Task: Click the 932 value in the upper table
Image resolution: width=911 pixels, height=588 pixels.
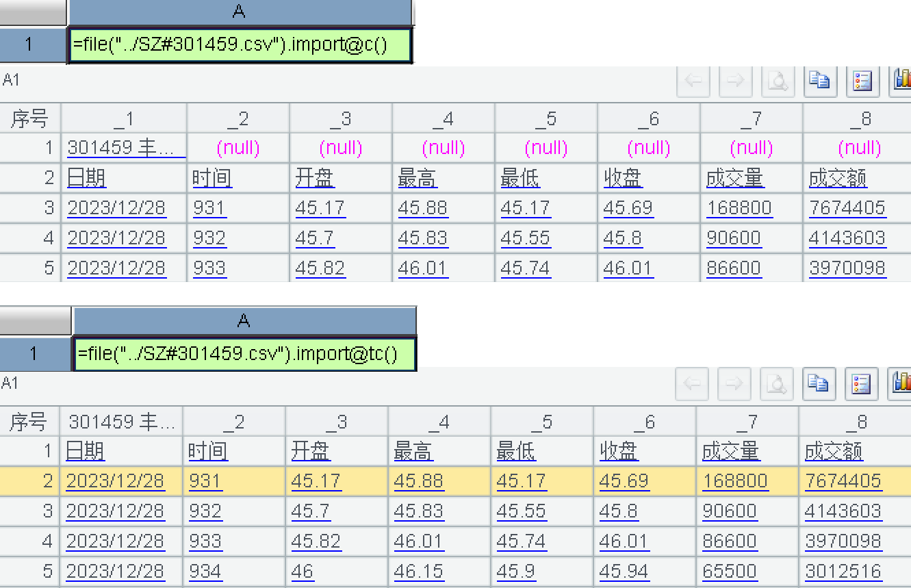Action: click(x=209, y=238)
